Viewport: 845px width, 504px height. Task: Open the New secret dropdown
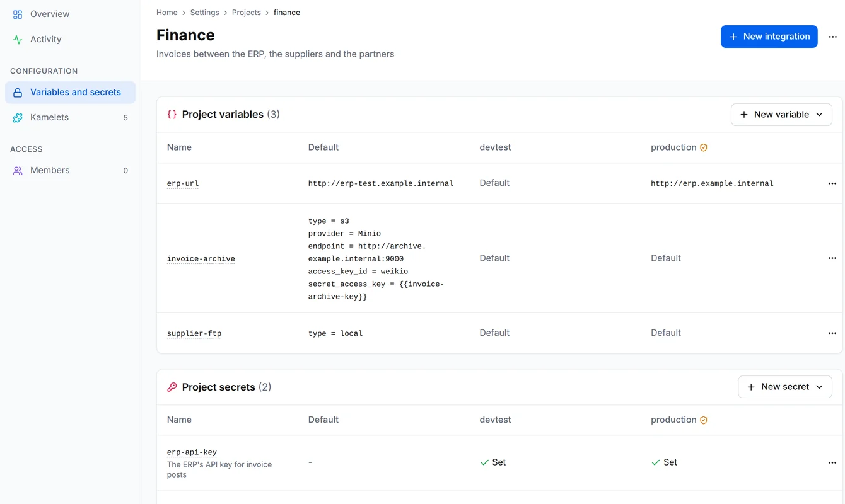(x=785, y=387)
